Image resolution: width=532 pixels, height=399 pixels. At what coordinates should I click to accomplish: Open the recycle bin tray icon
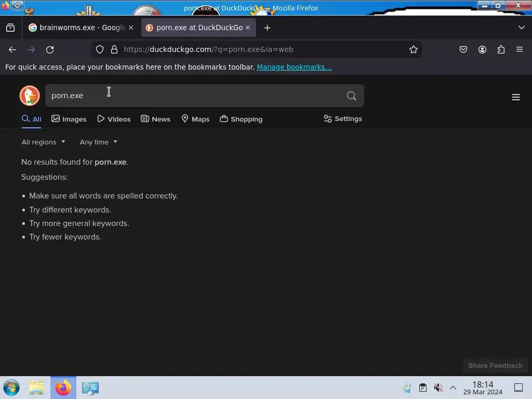407,388
